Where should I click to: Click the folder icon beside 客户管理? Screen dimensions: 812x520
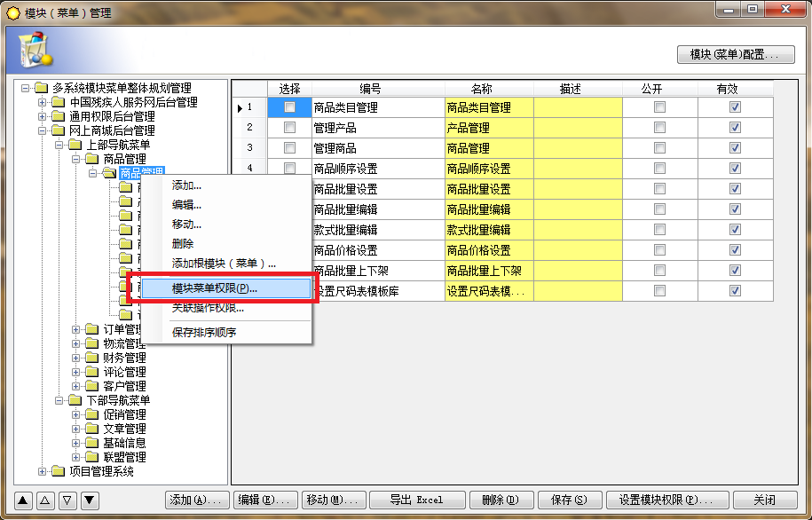[x=92, y=386]
